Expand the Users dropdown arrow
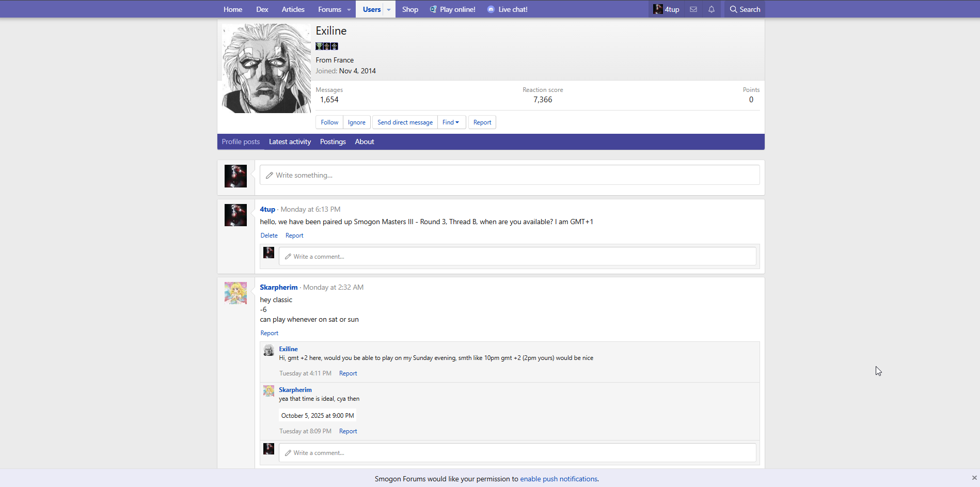The height and width of the screenshot is (487, 980). (x=389, y=9)
